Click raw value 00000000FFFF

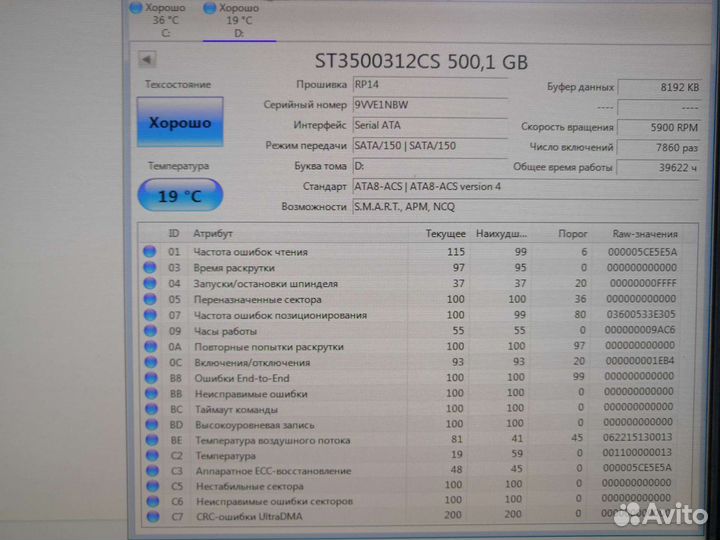point(643,283)
